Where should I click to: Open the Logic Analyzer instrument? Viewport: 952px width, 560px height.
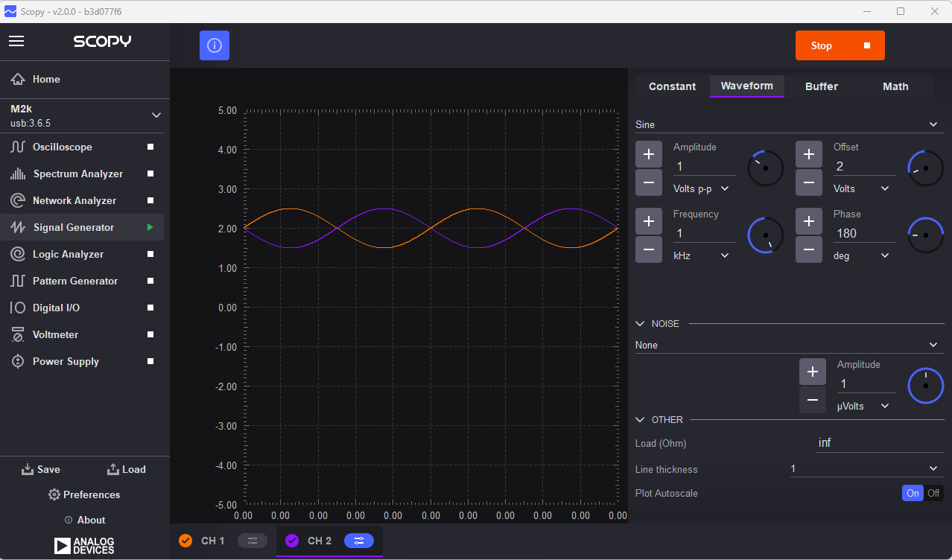pos(82,254)
